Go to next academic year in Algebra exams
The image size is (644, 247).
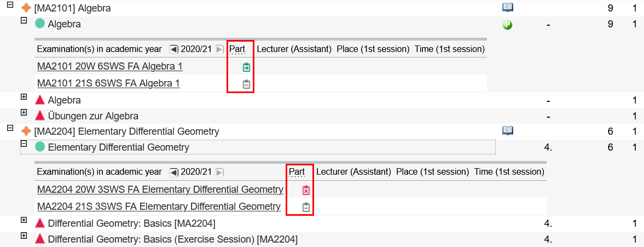point(219,49)
